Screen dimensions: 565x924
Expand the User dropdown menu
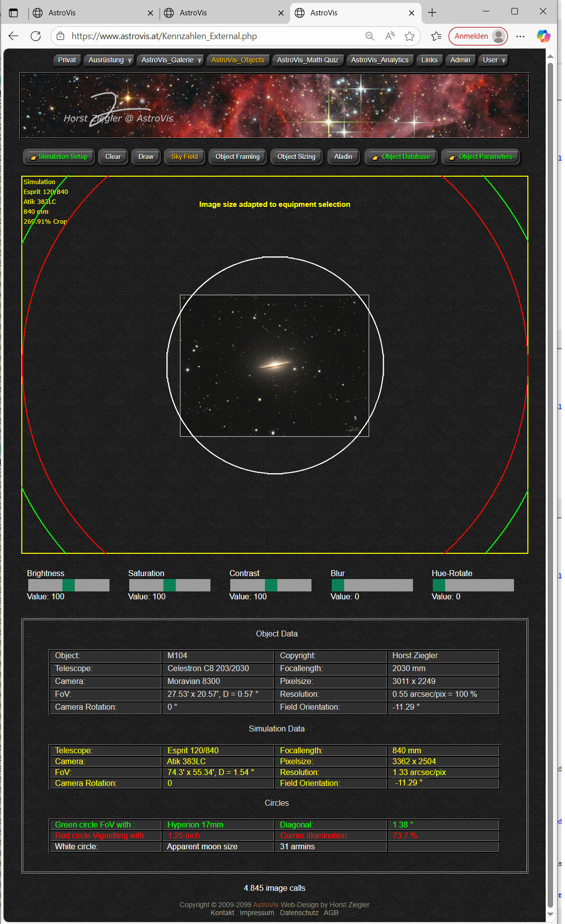[x=494, y=60]
